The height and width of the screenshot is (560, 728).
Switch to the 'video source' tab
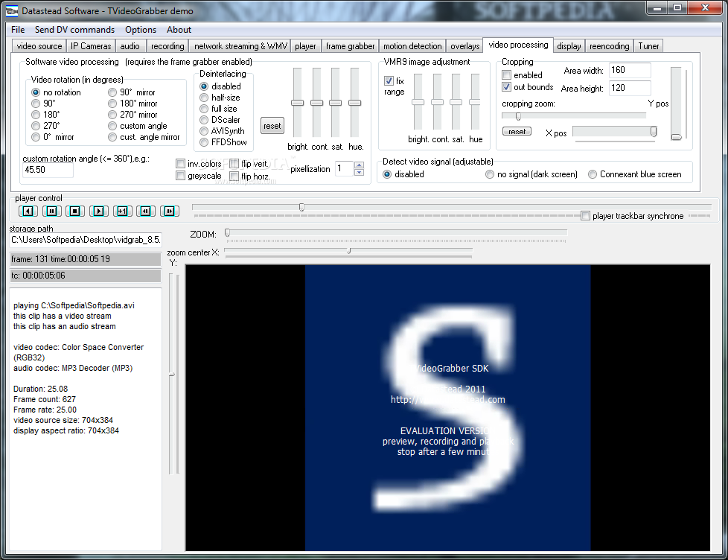pos(39,46)
